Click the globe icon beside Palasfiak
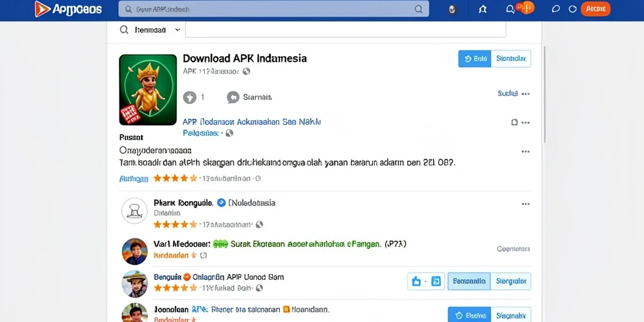The height and width of the screenshot is (322, 644). coord(229,133)
